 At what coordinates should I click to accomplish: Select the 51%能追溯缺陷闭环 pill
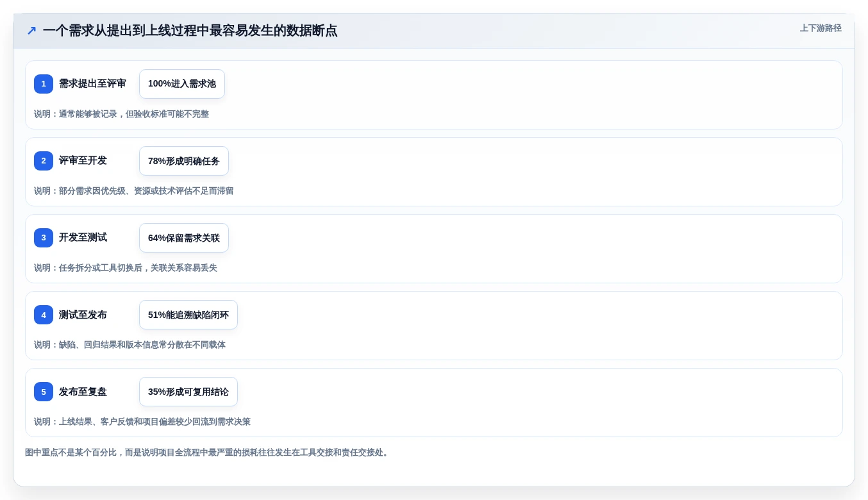pos(188,315)
